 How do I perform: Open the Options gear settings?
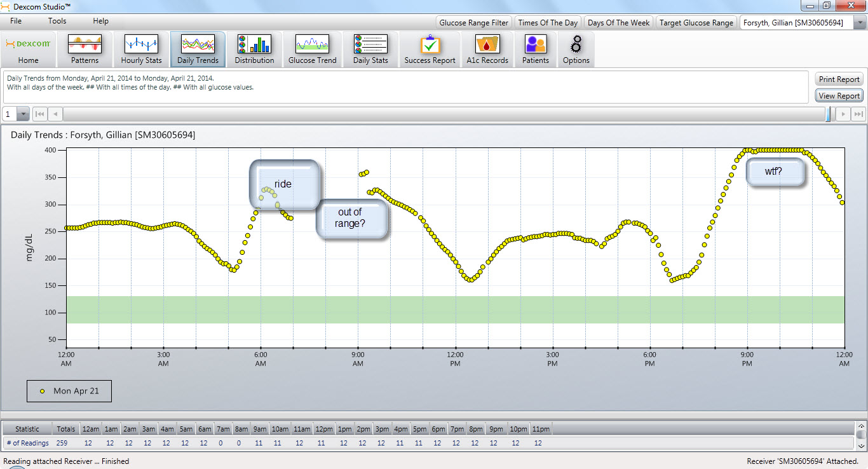(x=576, y=50)
